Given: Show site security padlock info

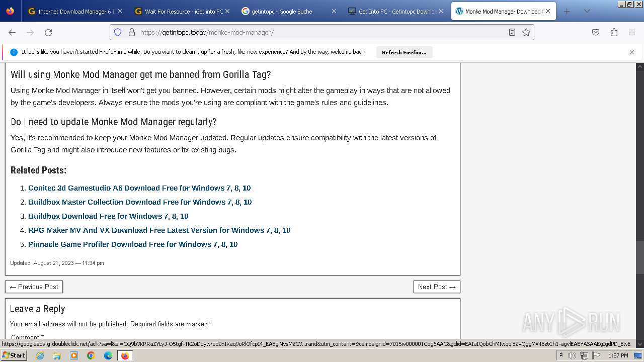Looking at the screenshot, I should coord(132,32).
